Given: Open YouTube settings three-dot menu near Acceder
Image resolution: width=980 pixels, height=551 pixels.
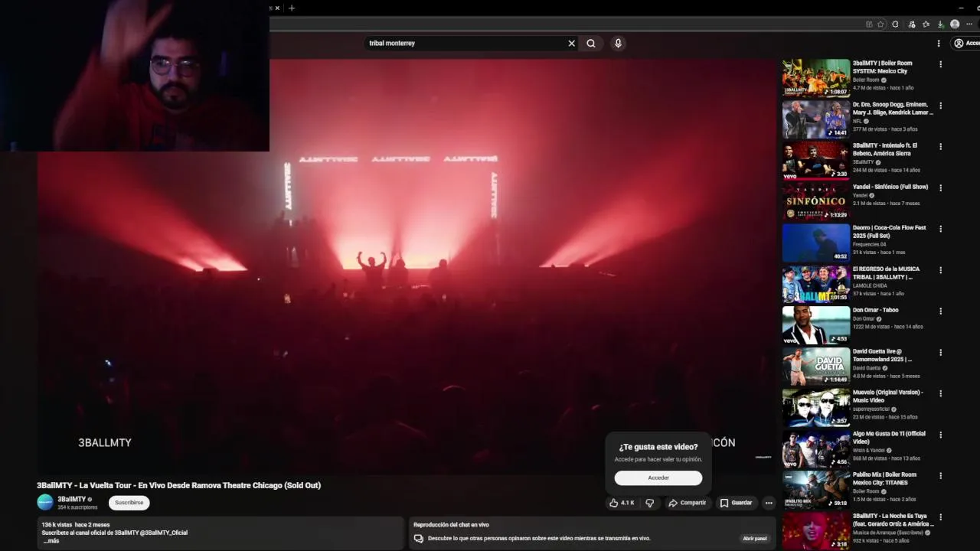Looking at the screenshot, I should pos(939,44).
